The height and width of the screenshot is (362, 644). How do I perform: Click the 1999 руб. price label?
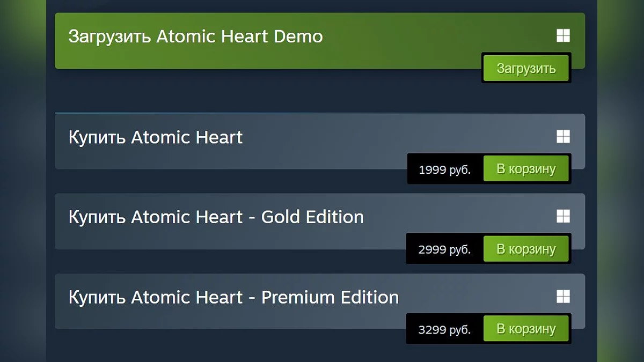pyautogui.click(x=444, y=170)
